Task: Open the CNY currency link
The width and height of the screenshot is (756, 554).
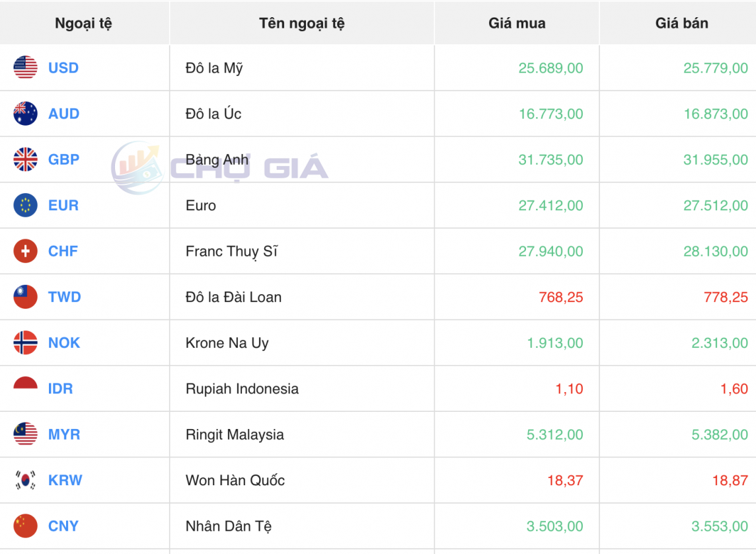Action: tap(63, 526)
